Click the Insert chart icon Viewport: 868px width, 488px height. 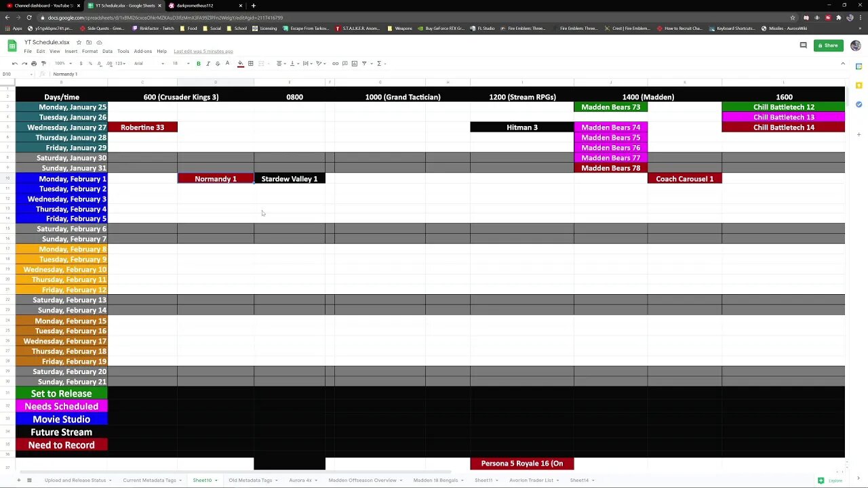[354, 64]
